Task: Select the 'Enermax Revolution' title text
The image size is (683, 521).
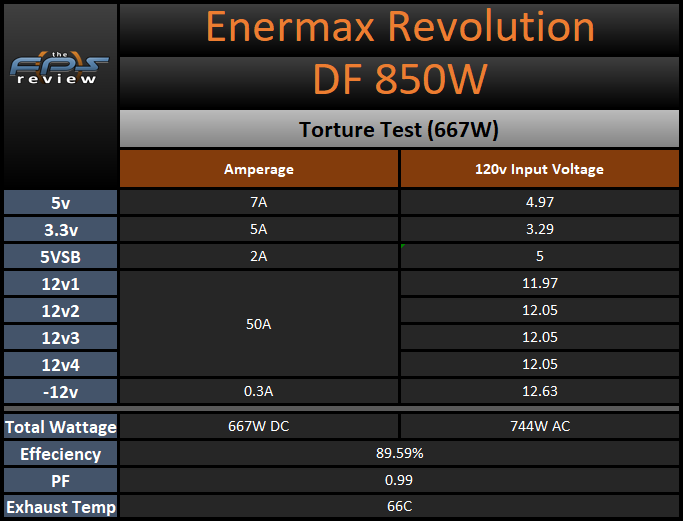Action: coord(400,27)
